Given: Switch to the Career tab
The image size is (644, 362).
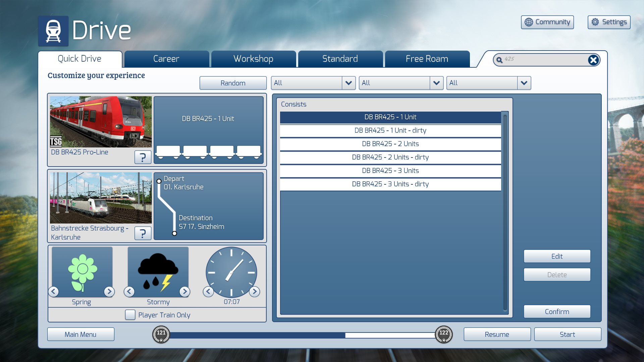Looking at the screenshot, I should click(166, 59).
